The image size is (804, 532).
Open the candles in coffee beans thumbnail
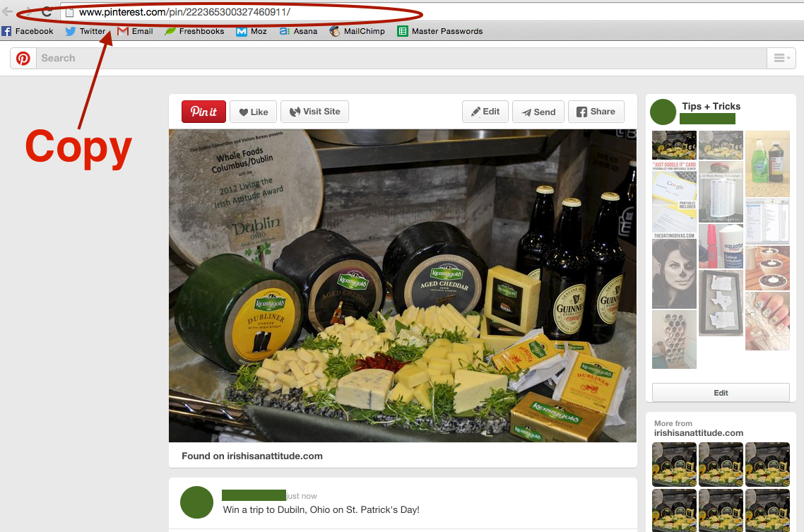pos(767,268)
